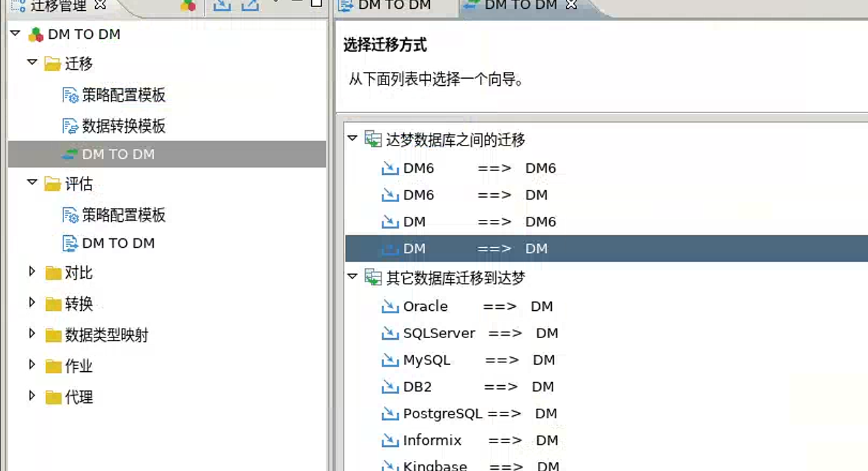Select the DM TO DM project root icon

tap(36, 34)
